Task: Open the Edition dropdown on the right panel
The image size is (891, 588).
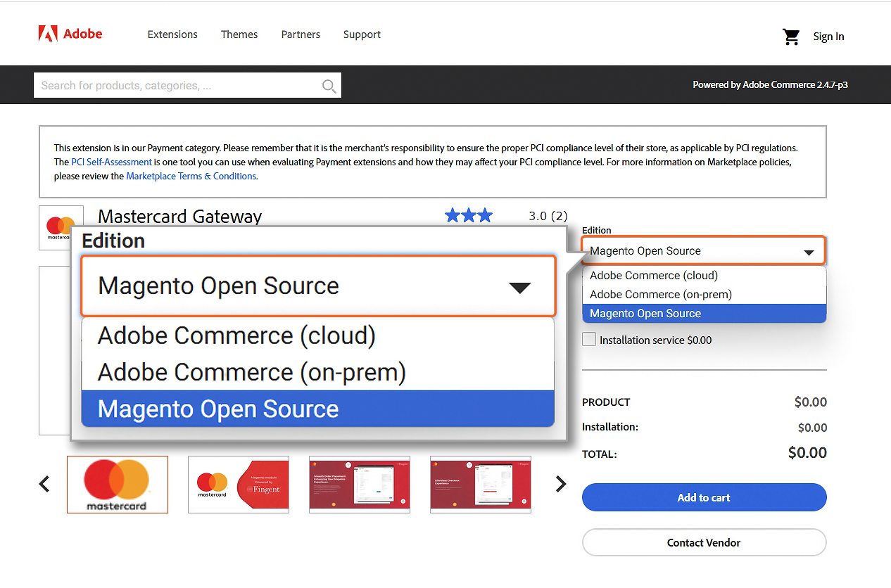Action: [x=704, y=251]
